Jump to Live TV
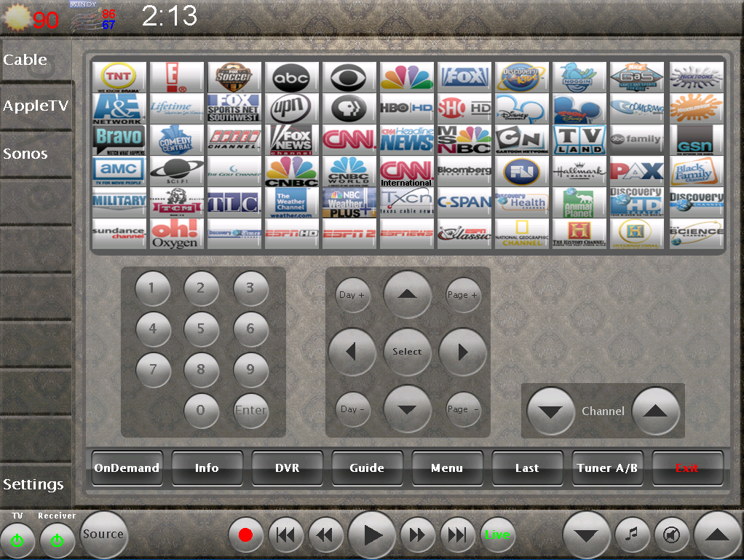The image size is (744, 560). (x=497, y=535)
